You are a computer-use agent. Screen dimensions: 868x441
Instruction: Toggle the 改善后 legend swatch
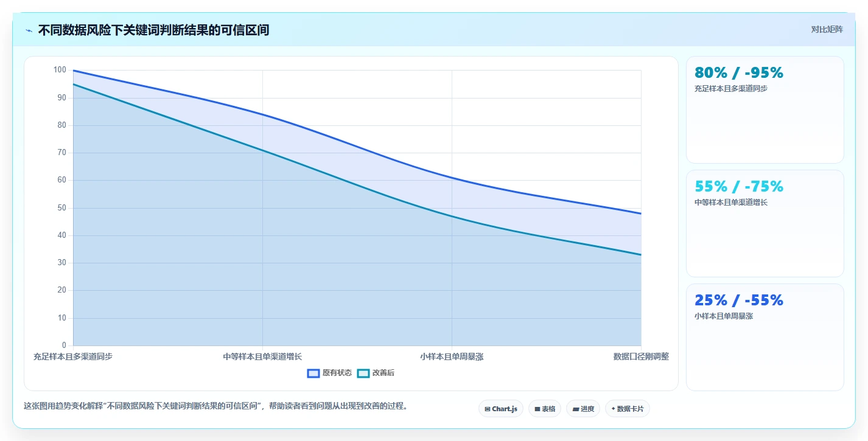click(x=363, y=373)
